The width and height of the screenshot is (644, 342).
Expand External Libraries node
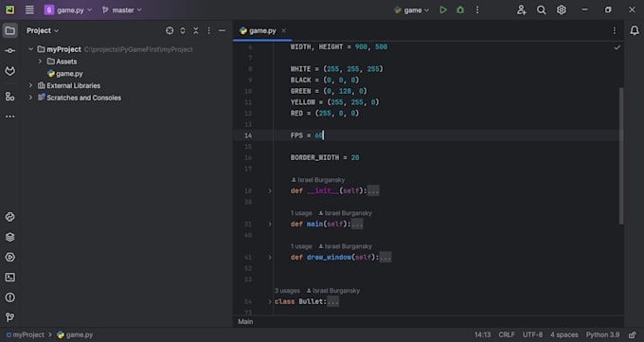coord(31,85)
